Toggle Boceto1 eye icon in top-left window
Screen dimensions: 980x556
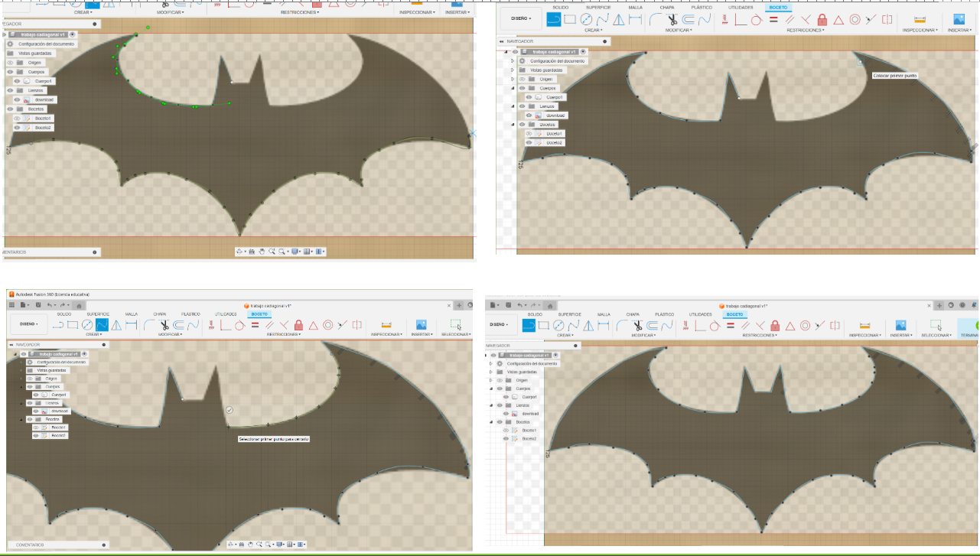tap(17, 119)
